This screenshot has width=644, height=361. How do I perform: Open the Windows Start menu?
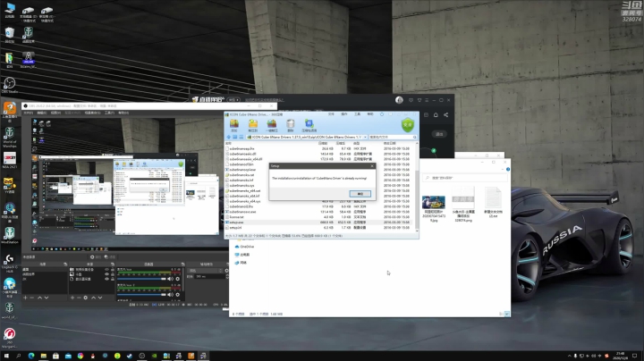click(x=6, y=356)
